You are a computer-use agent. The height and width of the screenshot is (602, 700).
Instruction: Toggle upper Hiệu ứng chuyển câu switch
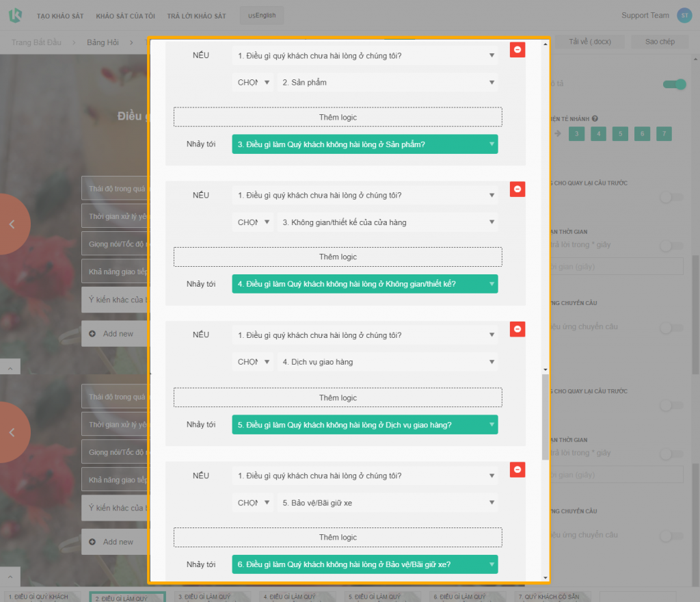[x=671, y=328]
